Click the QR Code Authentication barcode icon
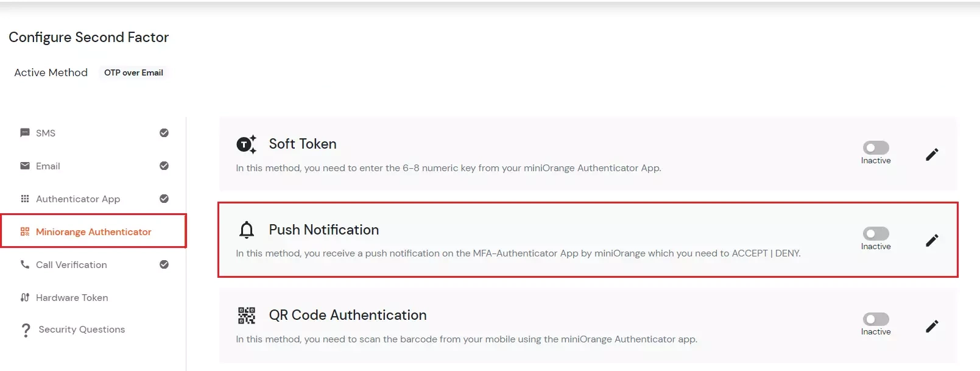The width and height of the screenshot is (980, 371). click(246, 316)
